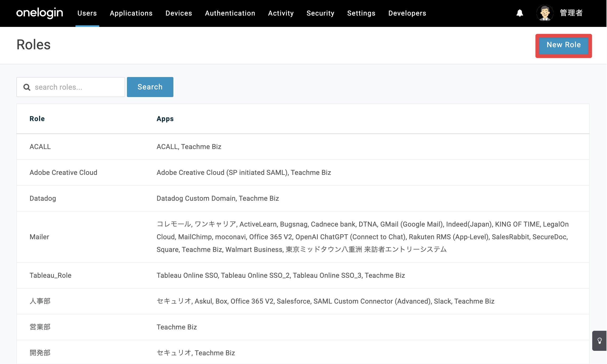Viewport: 607px width, 364px height.
Task: Open the ACALL role
Action: click(x=40, y=147)
